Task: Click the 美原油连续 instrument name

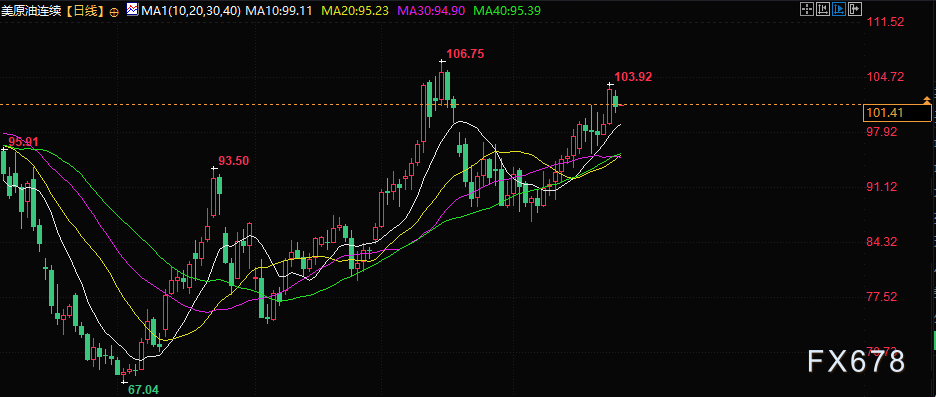Action: pos(31,11)
